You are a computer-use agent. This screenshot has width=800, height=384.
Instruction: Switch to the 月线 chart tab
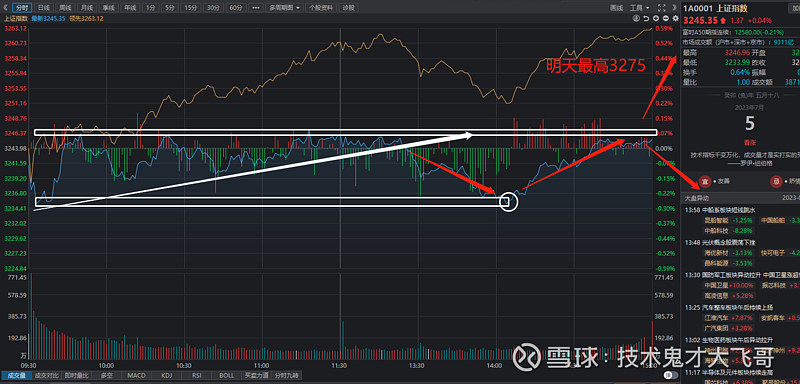point(87,8)
